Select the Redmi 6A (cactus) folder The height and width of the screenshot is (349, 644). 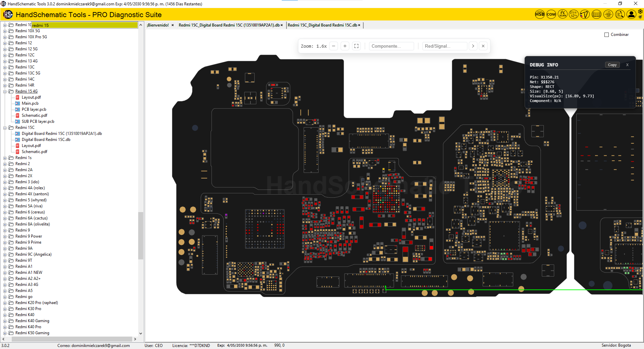pos(31,218)
